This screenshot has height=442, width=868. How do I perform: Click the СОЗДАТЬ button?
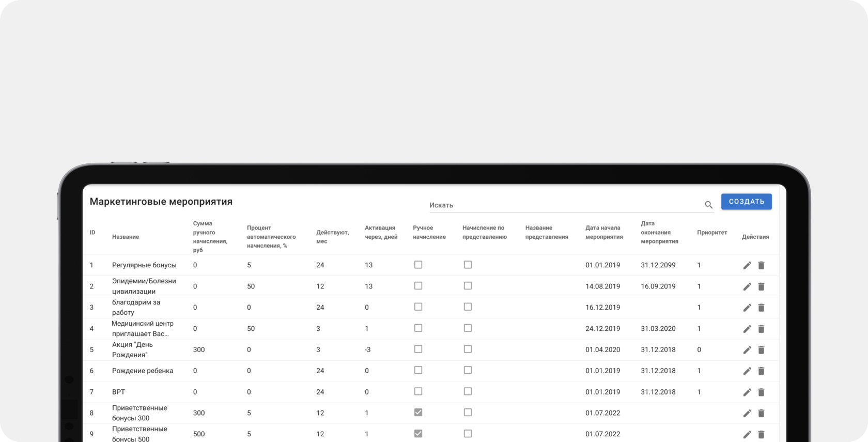[747, 202]
